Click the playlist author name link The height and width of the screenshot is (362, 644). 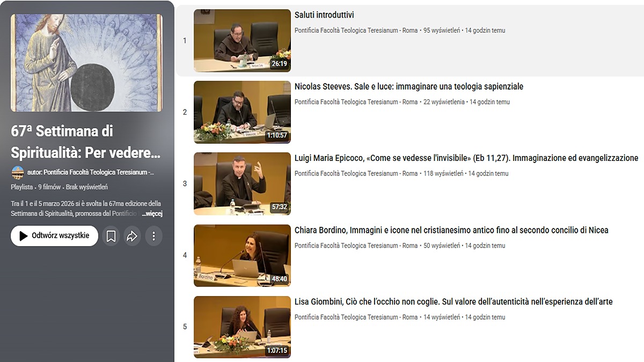pos(91,173)
